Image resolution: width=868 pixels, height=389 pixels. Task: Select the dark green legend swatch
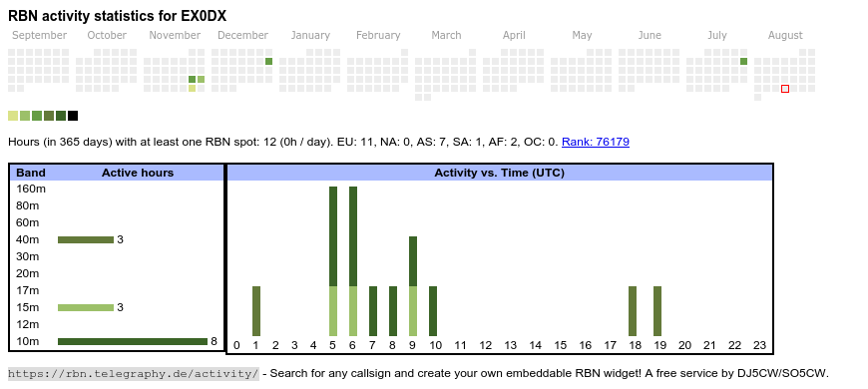click(61, 116)
